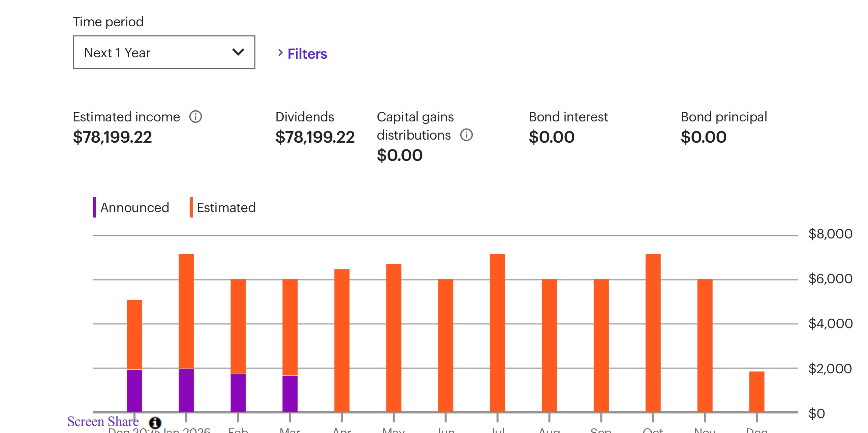Open the Estimated income info icon
Image resolution: width=868 pixels, height=433 pixels.
click(x=195, y=117)
